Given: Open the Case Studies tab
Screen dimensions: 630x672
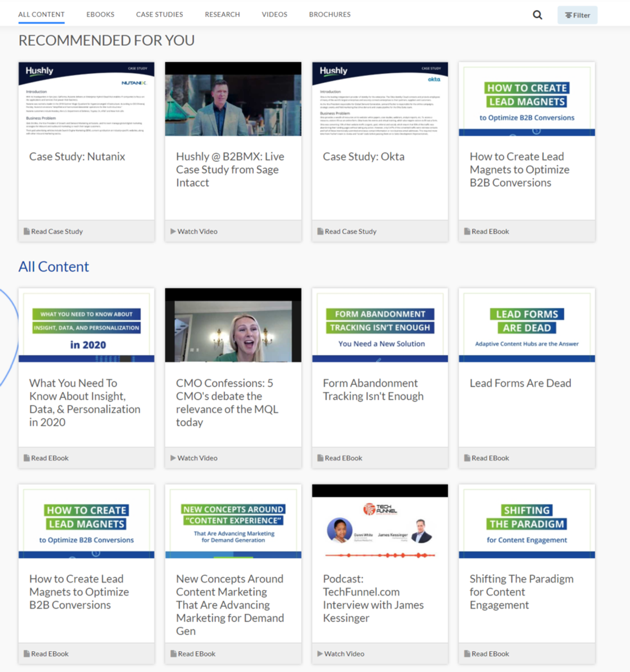Looking at the screenshot, I should click(x=160, y=14).
